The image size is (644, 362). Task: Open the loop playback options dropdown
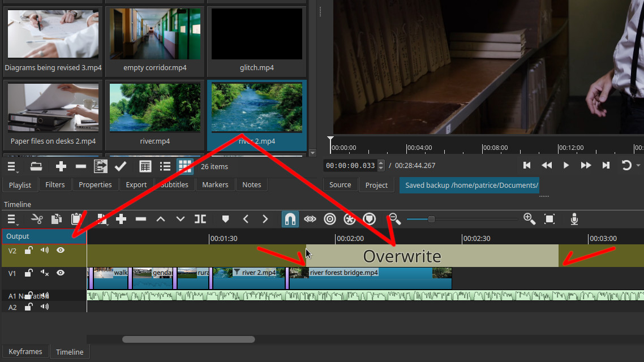(627, 166)
